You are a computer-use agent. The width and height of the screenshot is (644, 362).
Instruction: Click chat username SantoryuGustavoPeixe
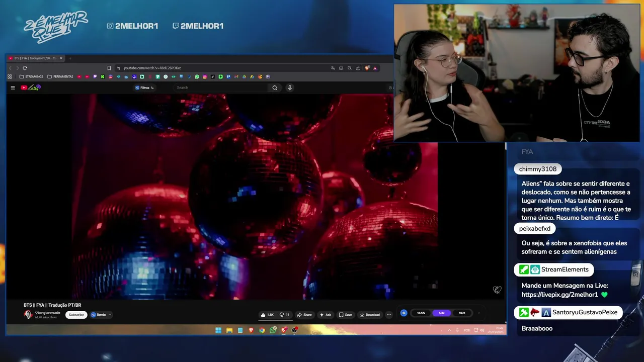click(x=585, y=312)
